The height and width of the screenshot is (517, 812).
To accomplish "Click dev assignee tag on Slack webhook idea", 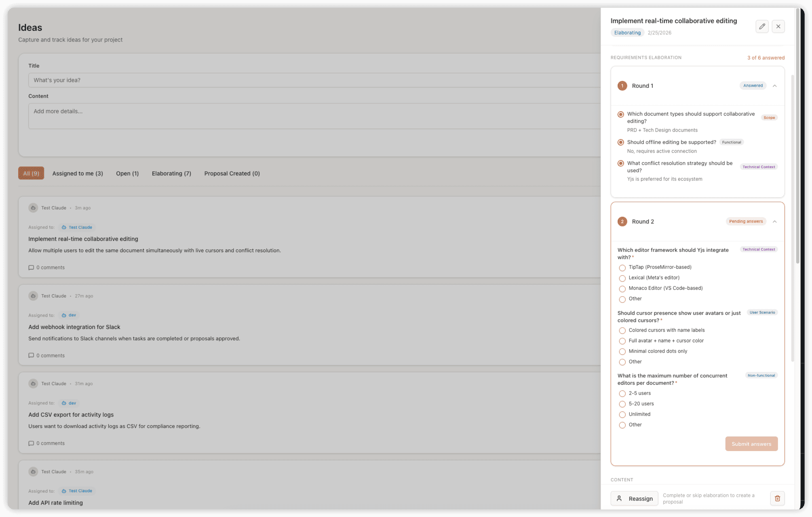I will pyautogui.click(x=69, y=315).
